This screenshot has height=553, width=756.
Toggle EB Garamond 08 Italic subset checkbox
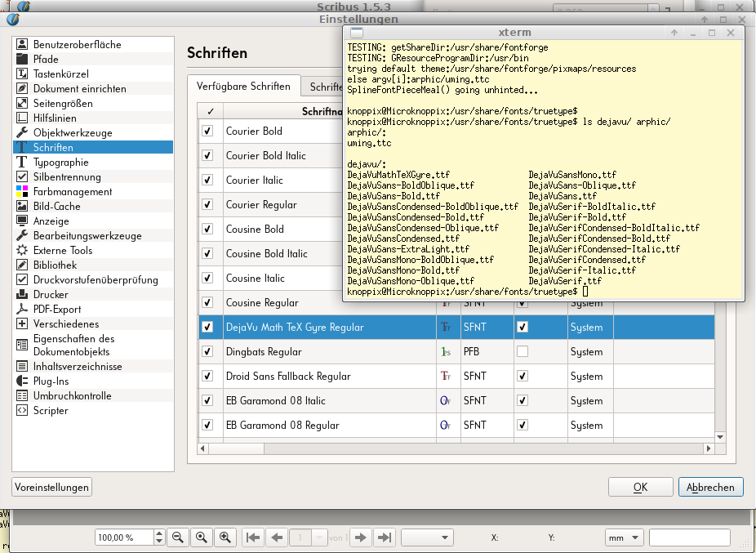[x=523, y=400]
